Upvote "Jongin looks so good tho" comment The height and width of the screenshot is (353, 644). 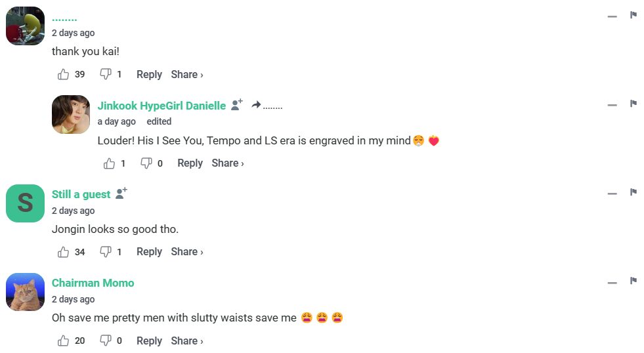64,252
